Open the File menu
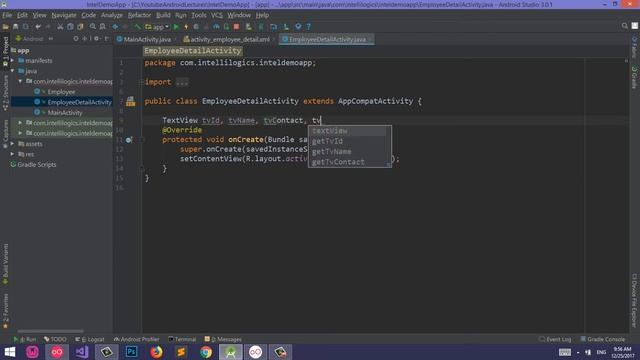640x360 pixels. click(7, 15)
